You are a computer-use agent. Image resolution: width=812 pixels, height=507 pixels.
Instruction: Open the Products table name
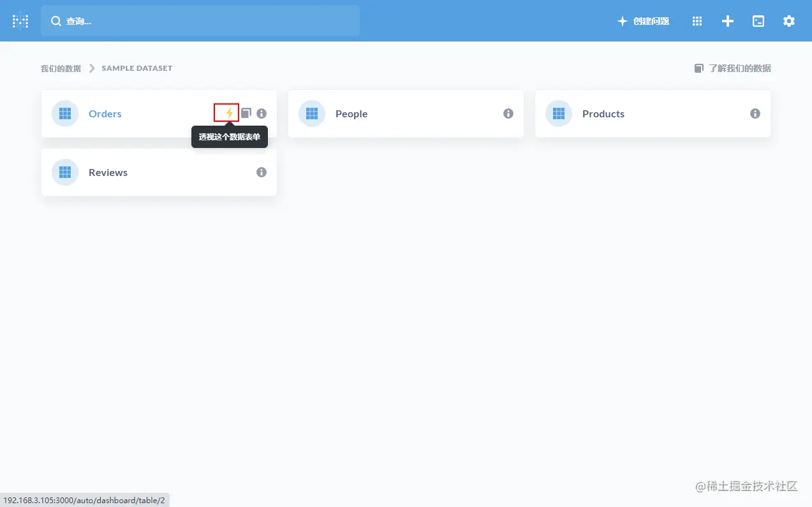click(603, 114)
